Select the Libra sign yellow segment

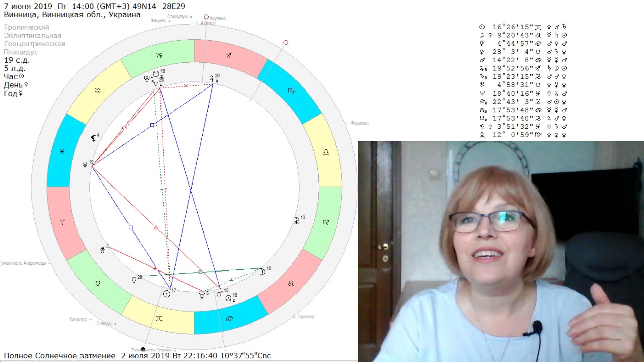(326, 151)
